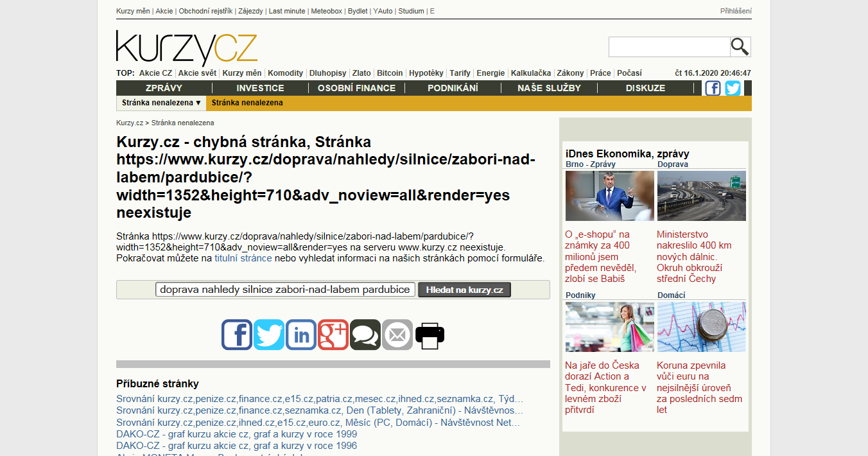Open the ZPRÁVY menu

click(164, 88)
